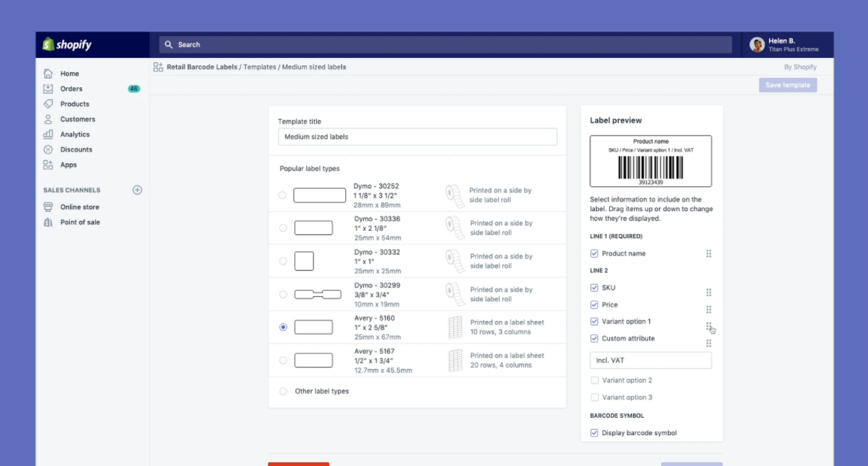Screen dimensions: 868x466
Task: Select Dymo 30299 label radio button
Action: [x=283, y=295]
